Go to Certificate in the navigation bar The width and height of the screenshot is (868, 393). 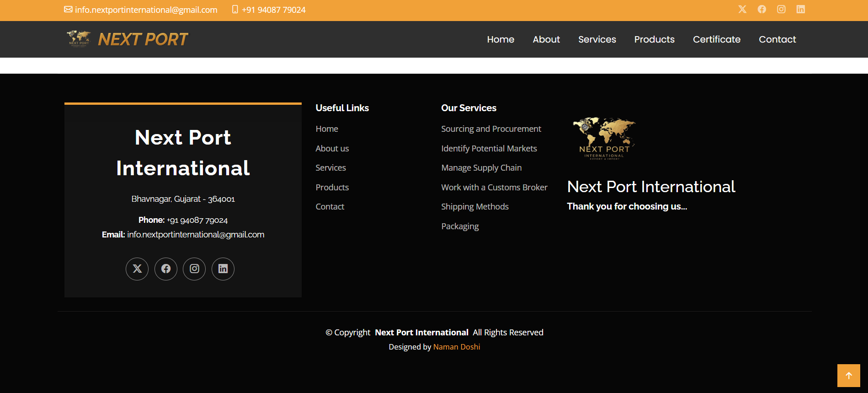pos(716,39)
